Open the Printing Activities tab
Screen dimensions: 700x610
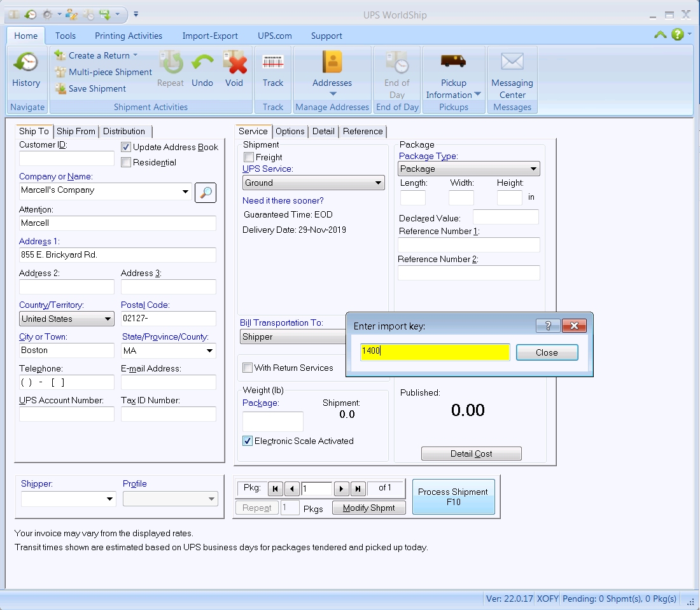coord(129,36)
